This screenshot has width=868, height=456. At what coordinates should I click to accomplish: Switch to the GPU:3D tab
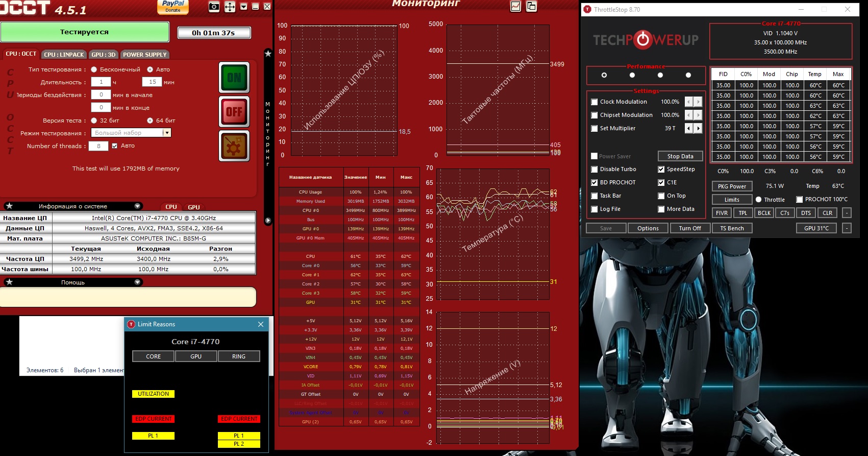[x=104, y=54]
